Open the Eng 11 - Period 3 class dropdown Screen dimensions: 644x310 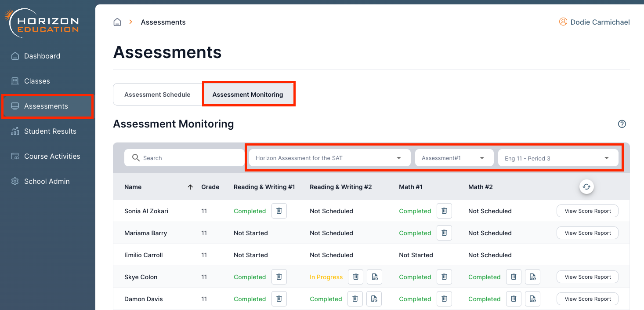557,158
